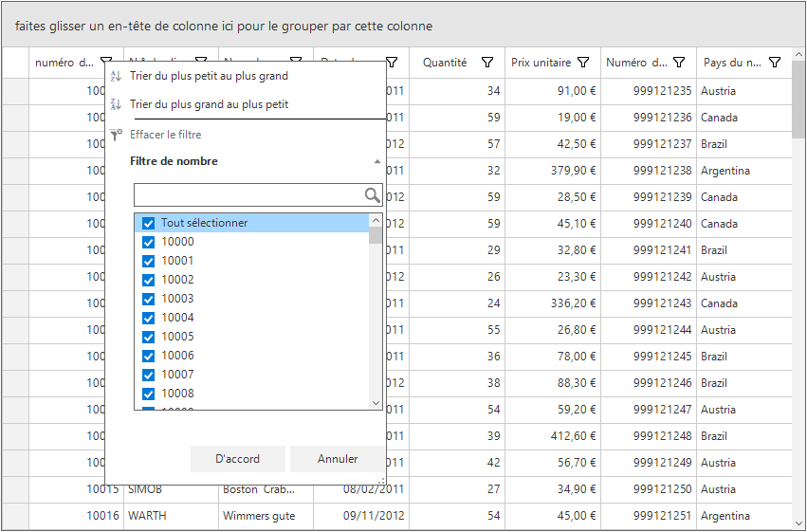Screen dimensions: 807x532
Task: Click the descending sort Z-A icon
Action: tap(117, 104)
